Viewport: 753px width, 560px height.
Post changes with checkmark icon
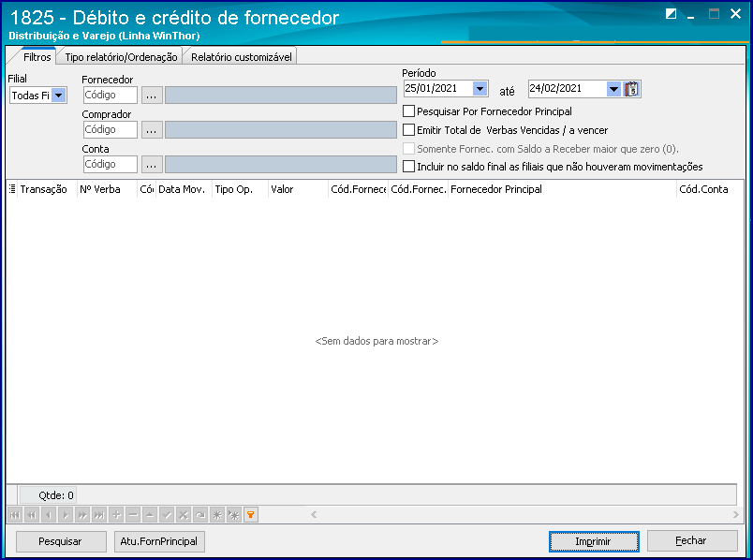point(167,515)
